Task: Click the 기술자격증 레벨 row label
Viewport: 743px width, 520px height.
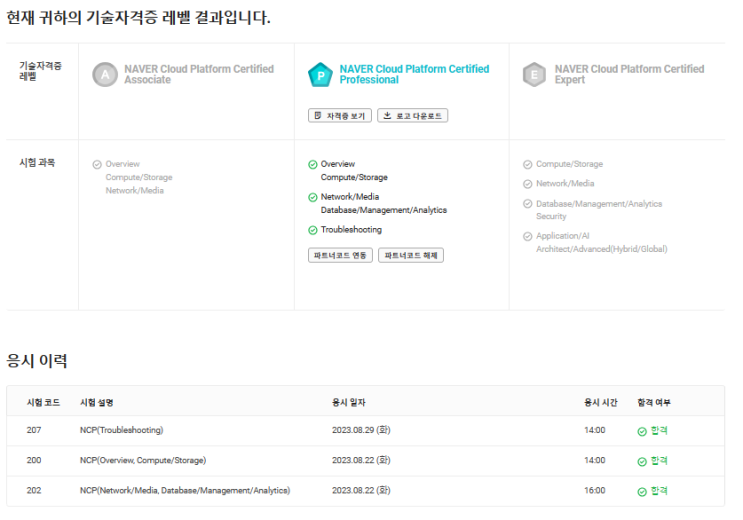Action: click(x=40, y=71)
